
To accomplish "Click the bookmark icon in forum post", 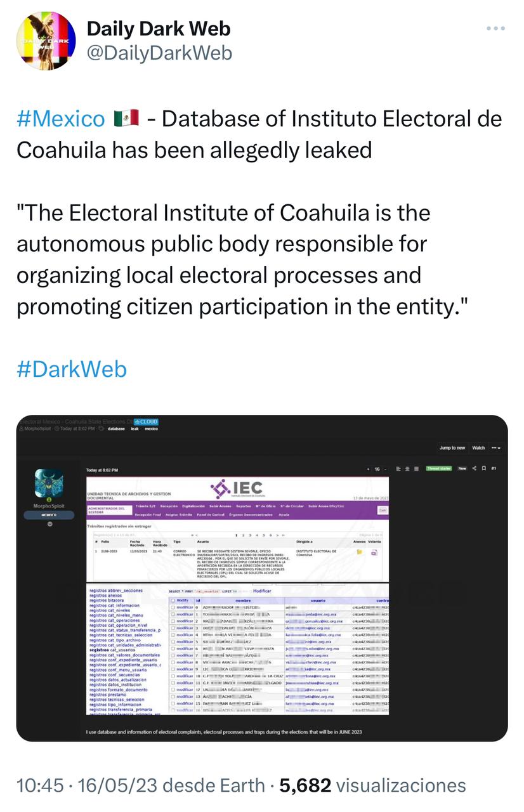I will 483,468.
